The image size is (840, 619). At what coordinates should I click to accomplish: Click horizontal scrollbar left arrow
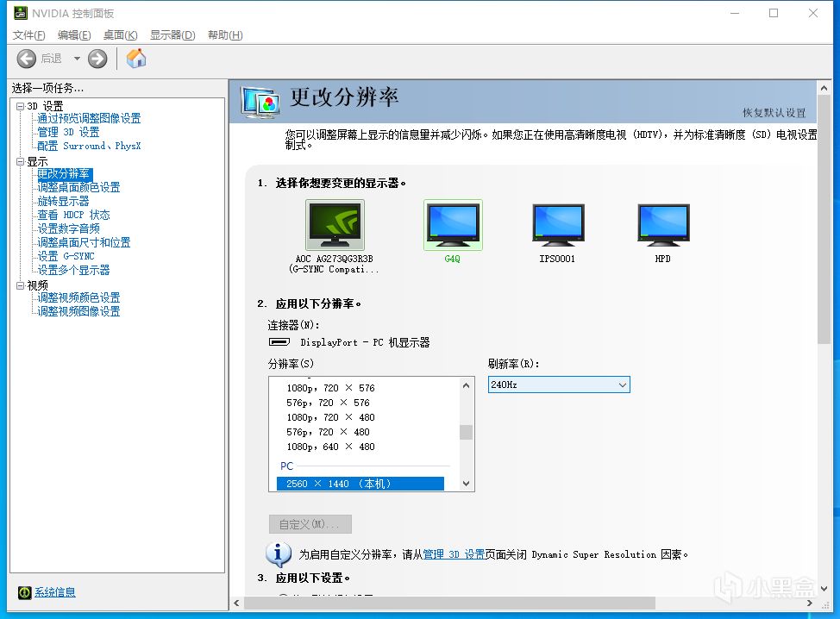coord(236,603)
